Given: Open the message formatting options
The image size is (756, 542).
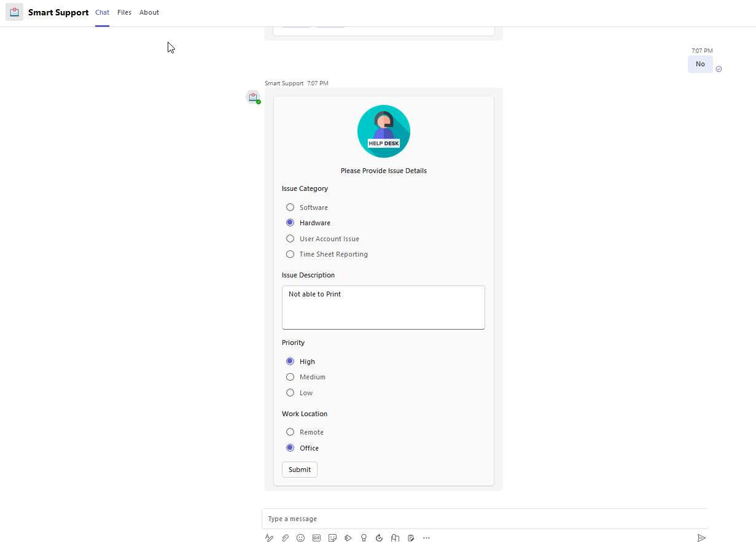Looking at the screenshot, I should [x=269, y=538].
